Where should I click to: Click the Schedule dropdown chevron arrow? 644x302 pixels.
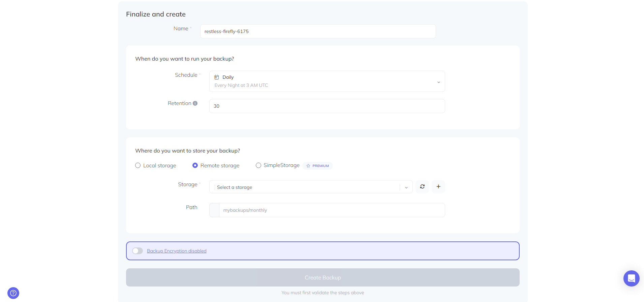(438, 82)
